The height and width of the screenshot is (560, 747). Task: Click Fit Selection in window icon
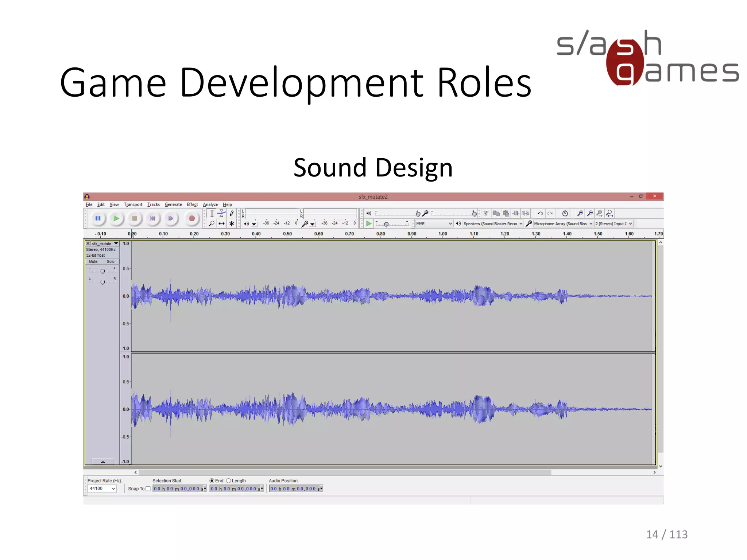tap(600, 213)
